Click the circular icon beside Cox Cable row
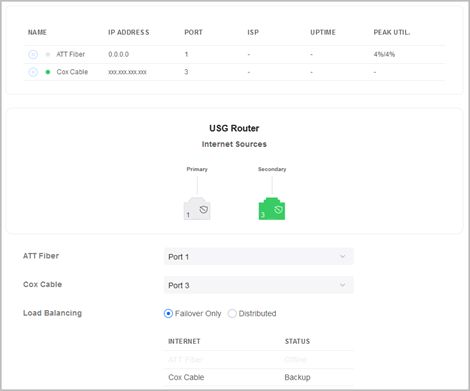The image size is (470, 391). [33, 72]
